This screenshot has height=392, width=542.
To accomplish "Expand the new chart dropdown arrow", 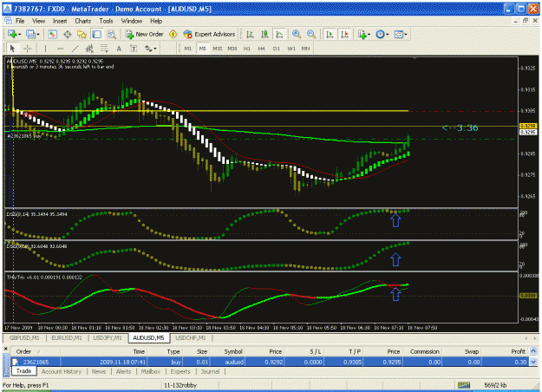I will [20, 35].
